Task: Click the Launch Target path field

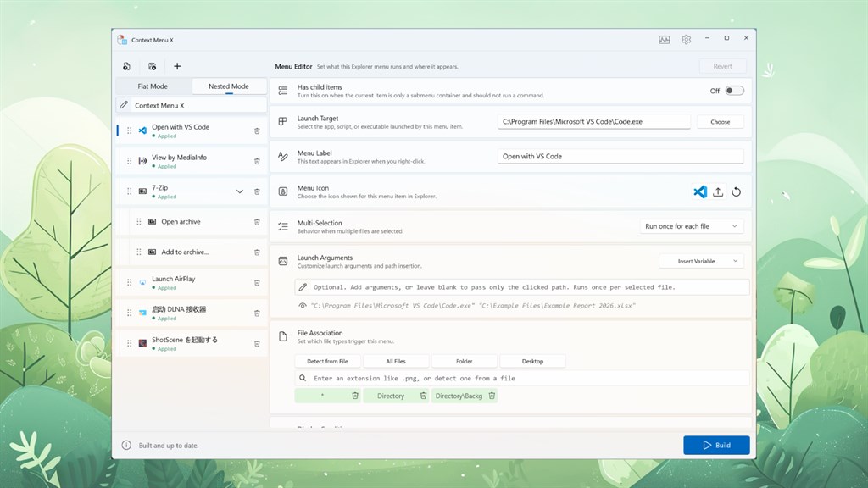Action: 594,122
